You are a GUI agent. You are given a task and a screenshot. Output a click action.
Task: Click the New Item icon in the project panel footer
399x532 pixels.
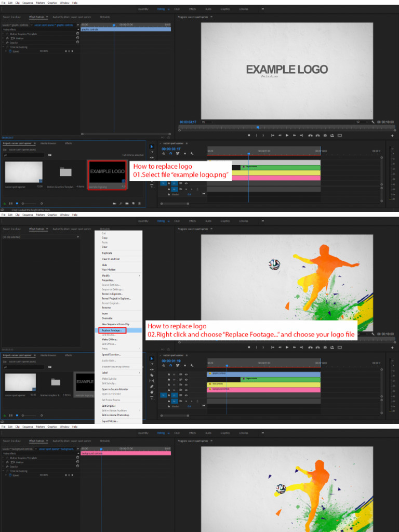click(133, 204)
